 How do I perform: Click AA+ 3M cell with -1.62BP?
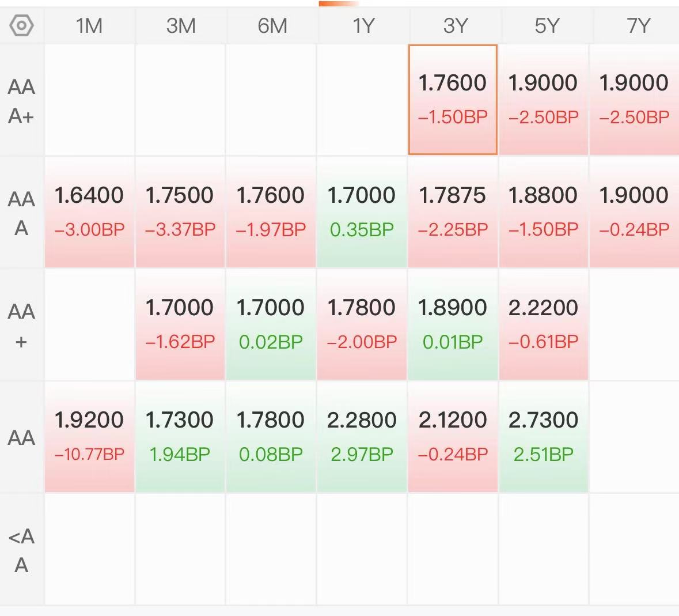(180, 324)
